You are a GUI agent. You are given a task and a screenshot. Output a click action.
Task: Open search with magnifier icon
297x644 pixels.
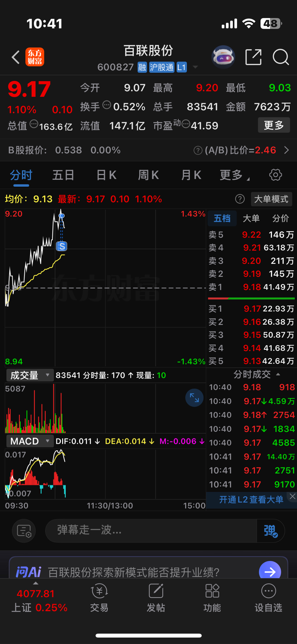pyautogui.click(x=281, y=57)
